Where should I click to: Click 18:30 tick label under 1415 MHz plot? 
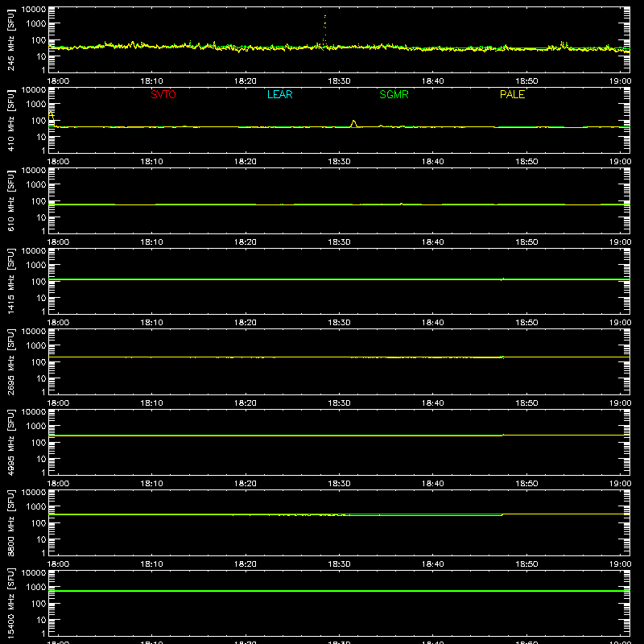[x=339, y=323]
